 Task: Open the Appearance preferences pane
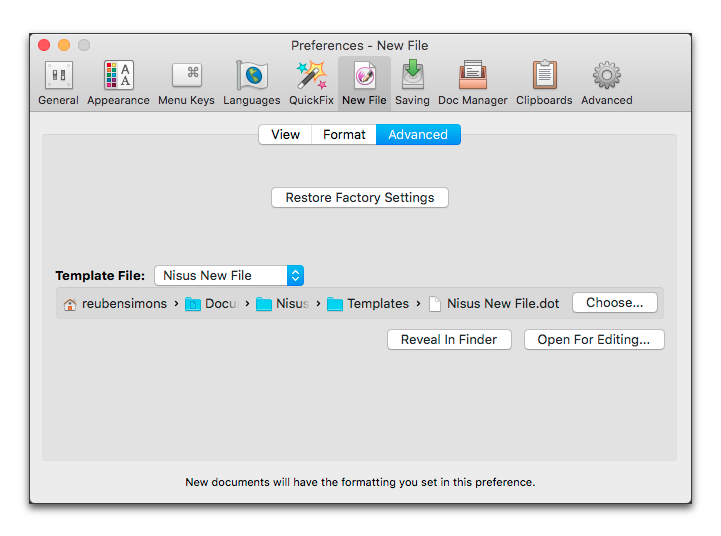point(118,83)
